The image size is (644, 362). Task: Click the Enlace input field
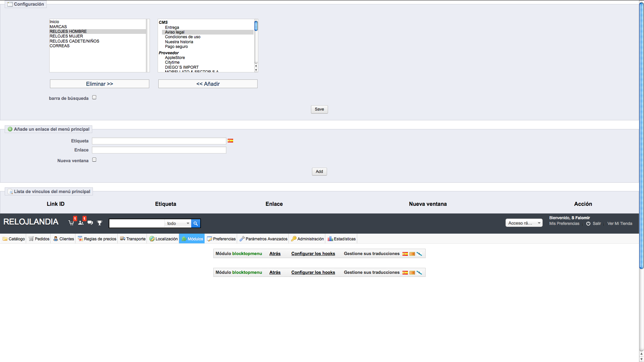click(159, 150)
